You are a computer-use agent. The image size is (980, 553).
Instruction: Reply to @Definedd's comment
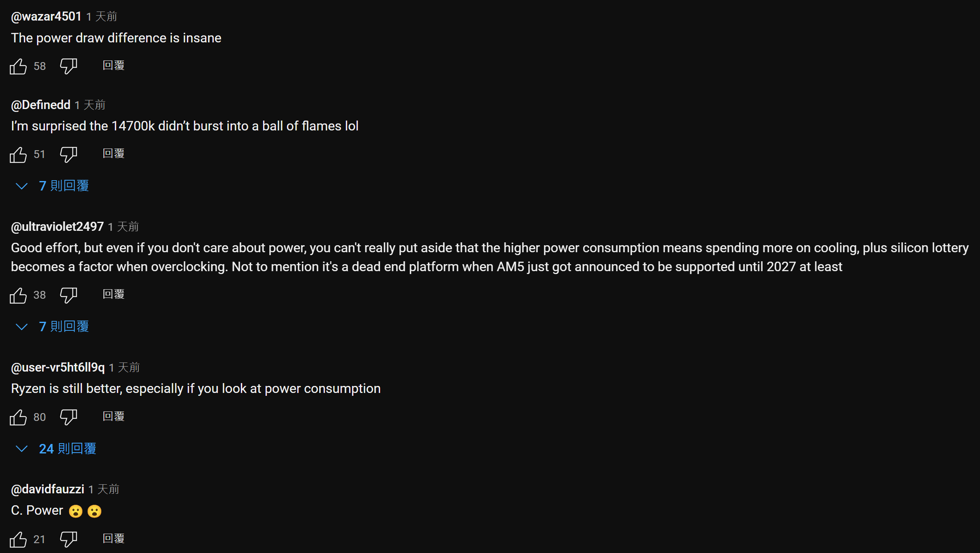(113, 154)
